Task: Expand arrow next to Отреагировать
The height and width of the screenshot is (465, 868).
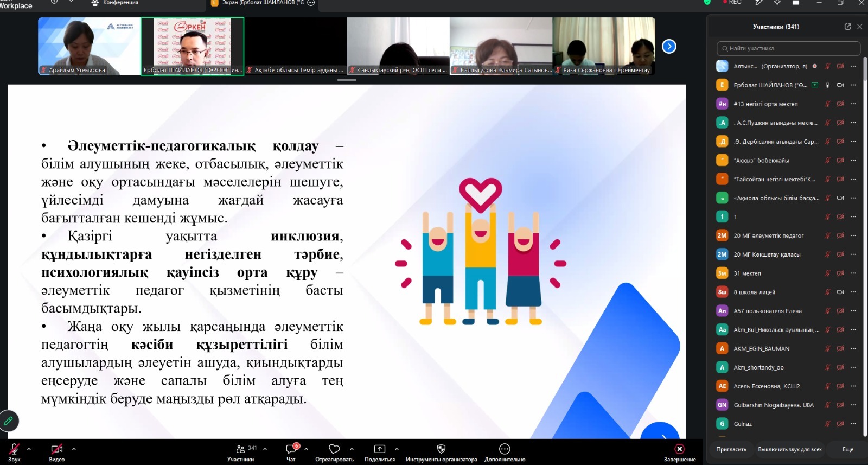Action: click(x=352, y=449)
